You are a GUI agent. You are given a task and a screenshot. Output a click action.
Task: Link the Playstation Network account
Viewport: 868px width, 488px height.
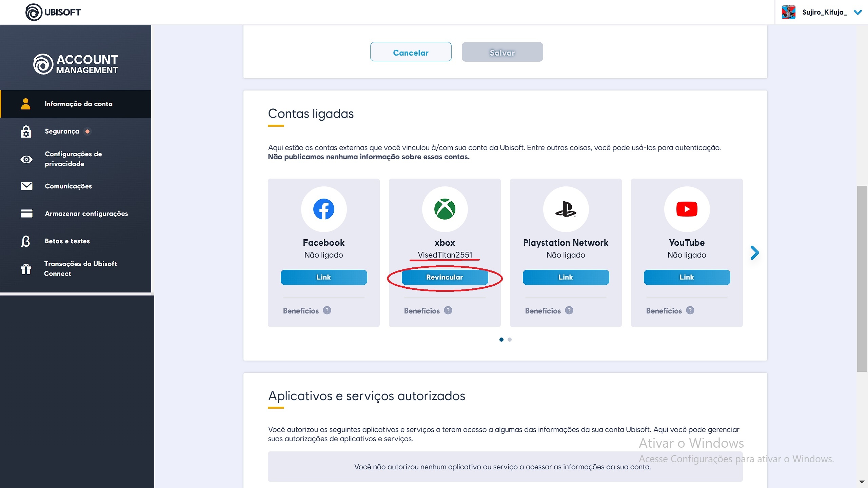pyautogui.click(x=566, y=277)
